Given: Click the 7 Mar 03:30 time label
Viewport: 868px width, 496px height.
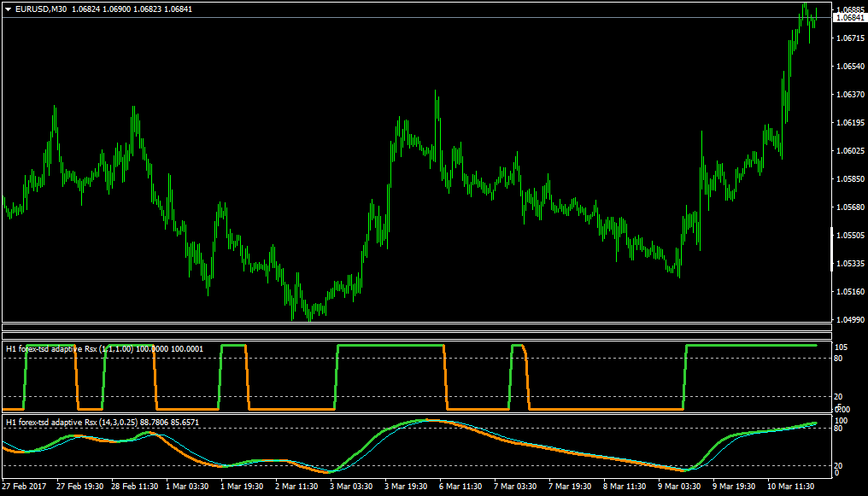Looking at the screenshot, I should pyautogui.click(x=515, y=487).
